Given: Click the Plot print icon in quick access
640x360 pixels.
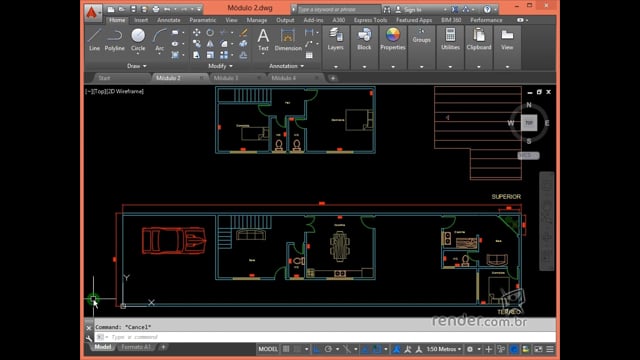Looking at the screenshot, I should point(156,9).
